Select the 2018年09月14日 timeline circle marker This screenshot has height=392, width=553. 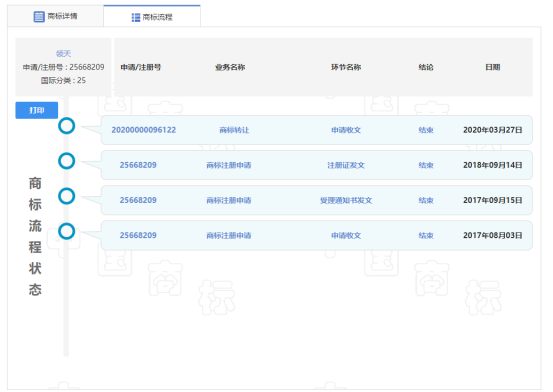pos(67,161)
